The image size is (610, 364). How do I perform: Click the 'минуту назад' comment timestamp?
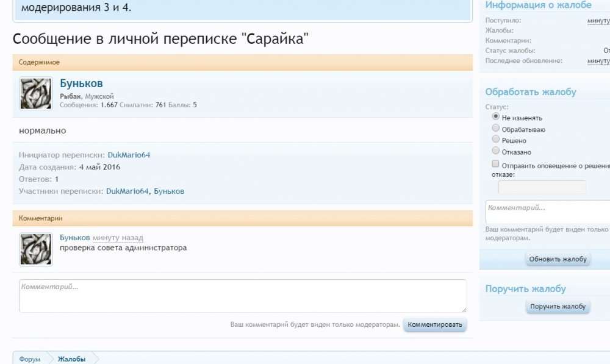tap(118, 237)
